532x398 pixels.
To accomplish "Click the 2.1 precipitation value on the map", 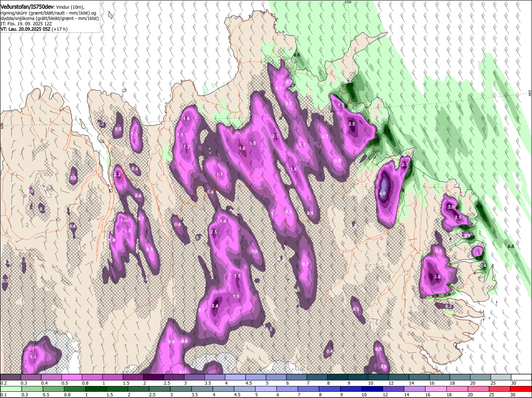I will coord(275,136).
